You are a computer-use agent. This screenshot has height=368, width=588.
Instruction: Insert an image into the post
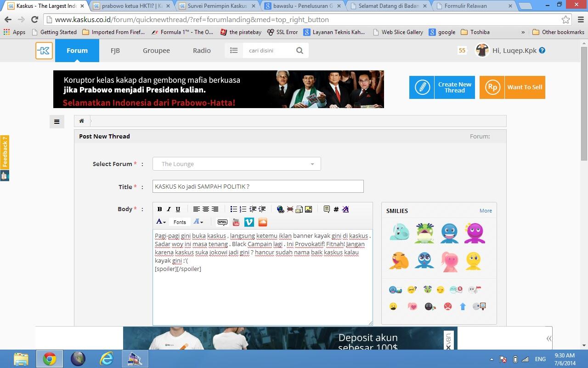click(308, 209)
